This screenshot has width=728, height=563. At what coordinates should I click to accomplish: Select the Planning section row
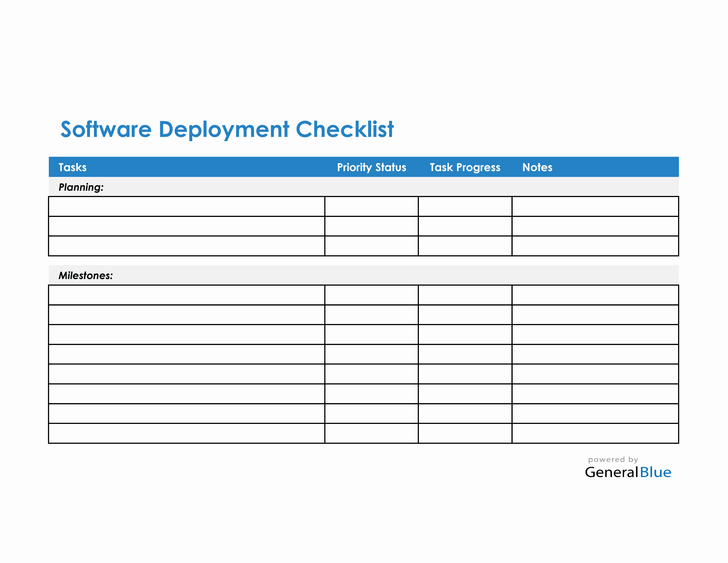point(81,187)
